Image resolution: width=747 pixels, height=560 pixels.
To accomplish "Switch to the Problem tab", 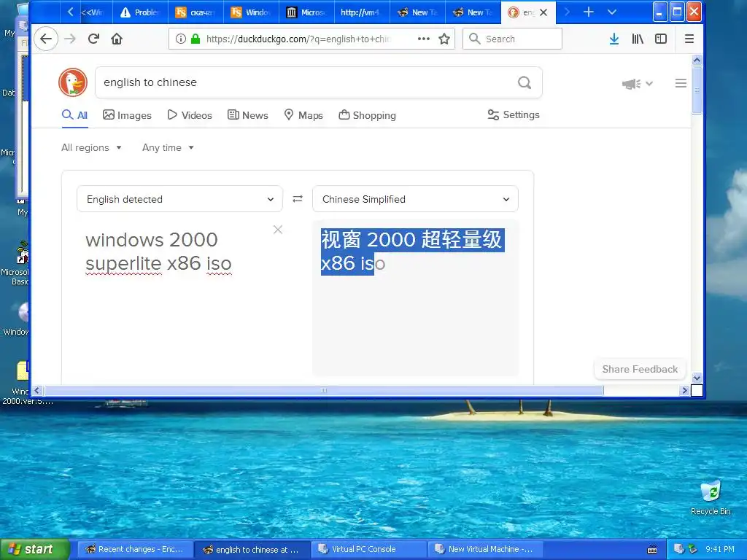I will [x=140, y=12].
